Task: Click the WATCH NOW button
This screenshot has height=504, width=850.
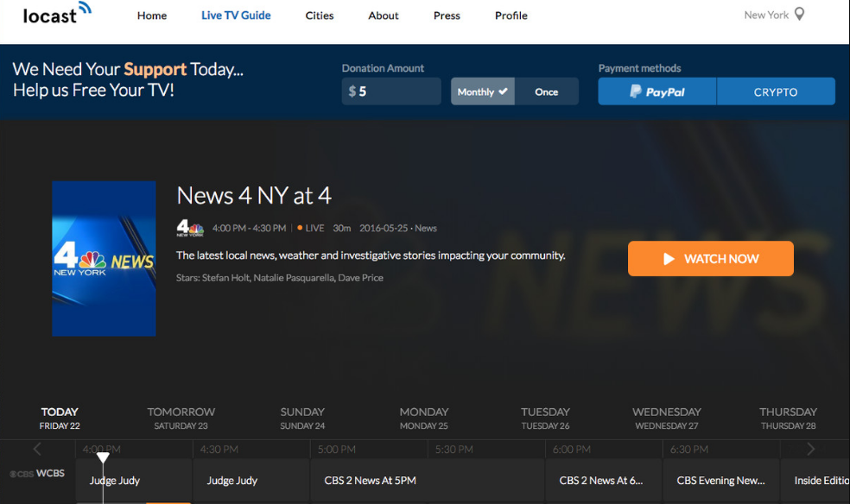Action: [711, 259]
